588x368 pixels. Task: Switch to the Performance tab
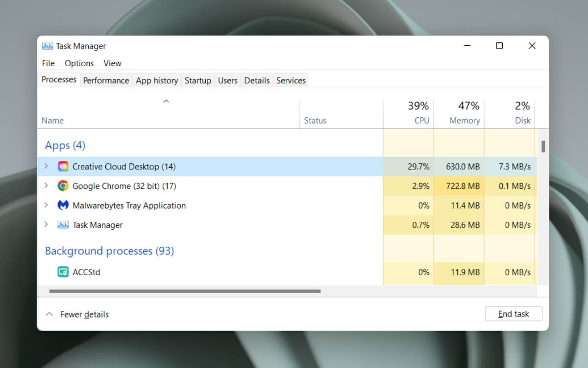coord(106,80)
